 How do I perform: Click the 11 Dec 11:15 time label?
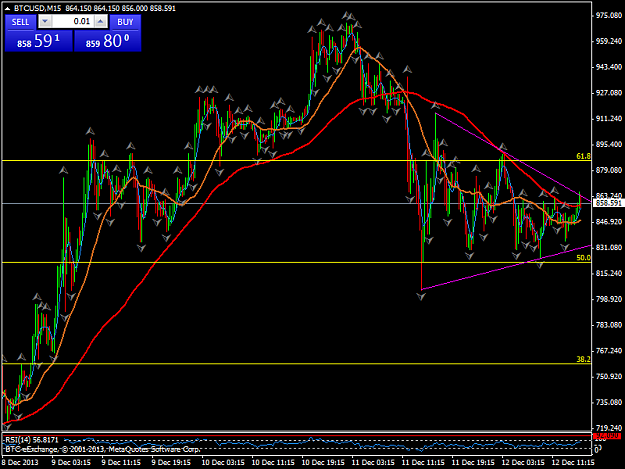coord(423,462)
